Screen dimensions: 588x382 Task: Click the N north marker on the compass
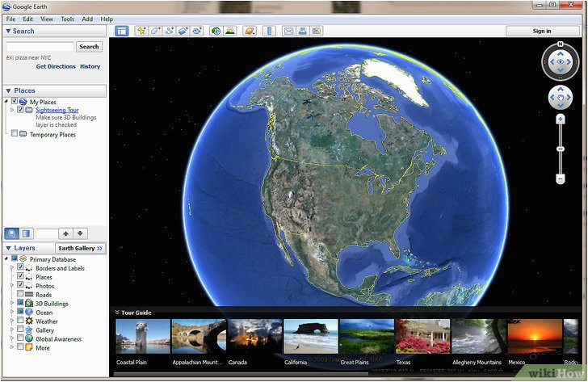[561, 44]
